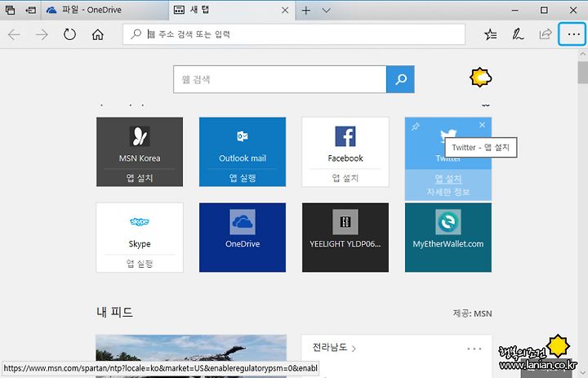Expand the 전라남도 region link

334,348
